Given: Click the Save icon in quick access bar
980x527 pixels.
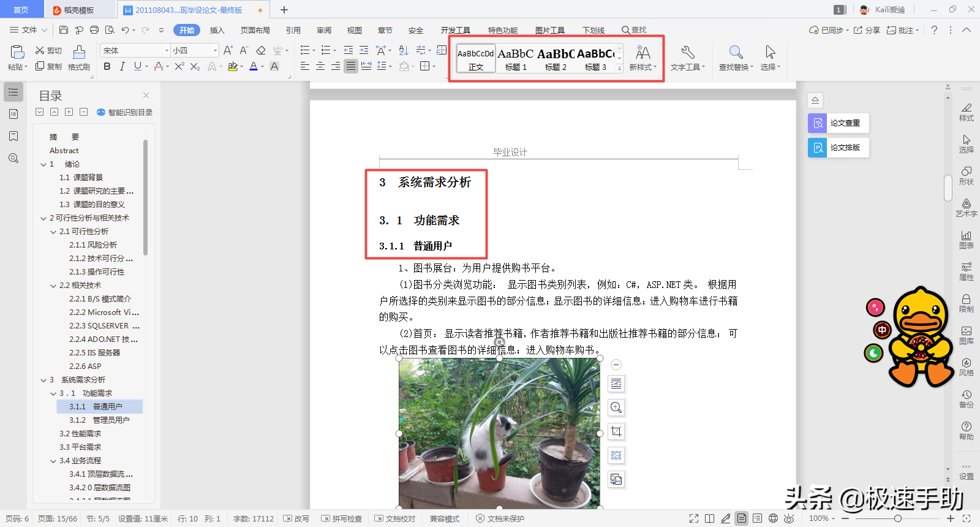Looking at the screenshot, I should tap(64, 30).
